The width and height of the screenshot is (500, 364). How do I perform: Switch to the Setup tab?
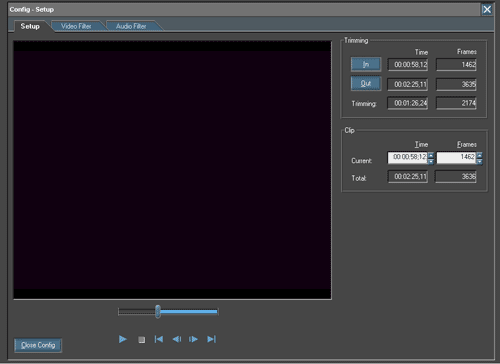pos(30,26)
